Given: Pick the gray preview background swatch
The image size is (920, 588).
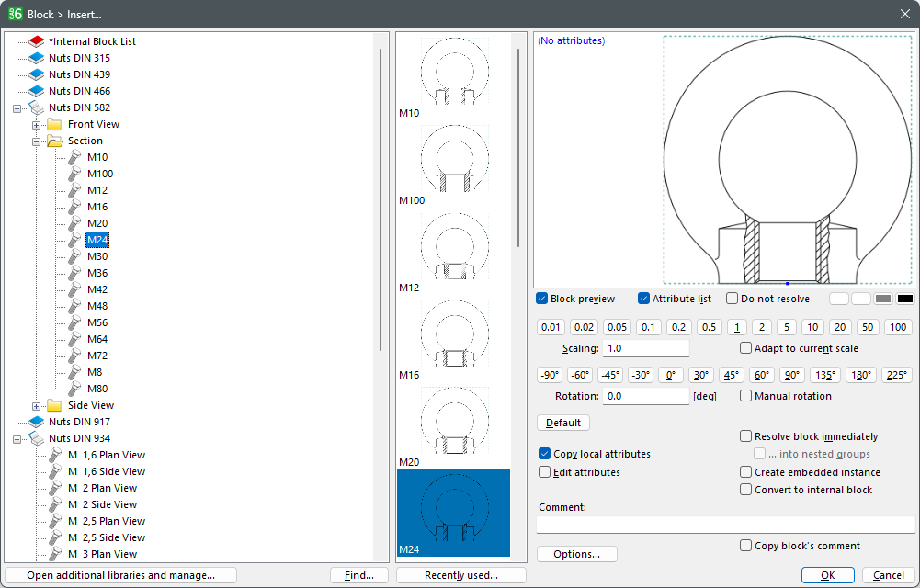Looking at the screenshot, I should (x=883, y=299).
